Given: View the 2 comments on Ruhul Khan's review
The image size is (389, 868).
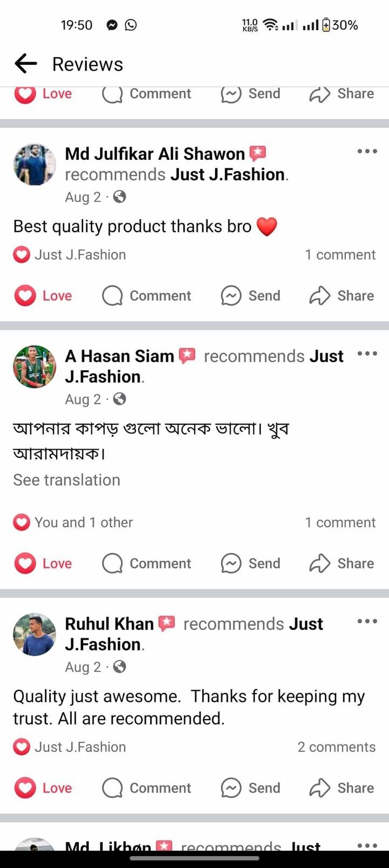Looking at the screenshot, I should [x=336, y=747].
